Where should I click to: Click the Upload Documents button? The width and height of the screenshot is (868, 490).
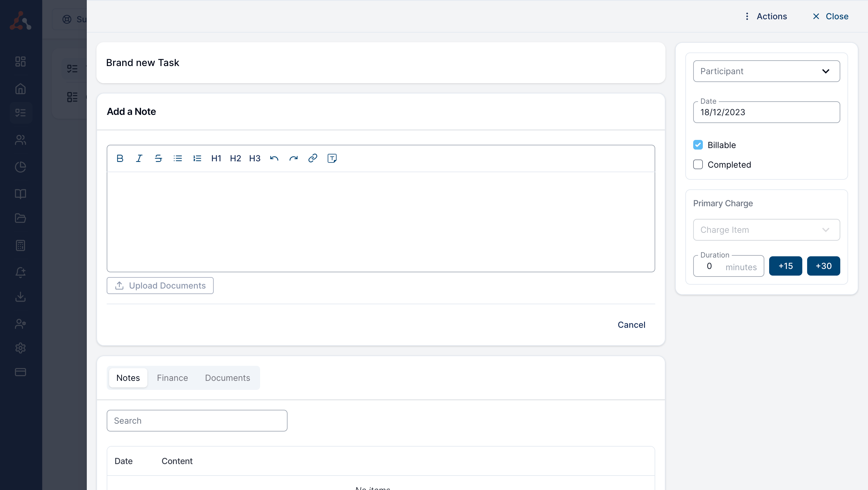click(160, 286)
